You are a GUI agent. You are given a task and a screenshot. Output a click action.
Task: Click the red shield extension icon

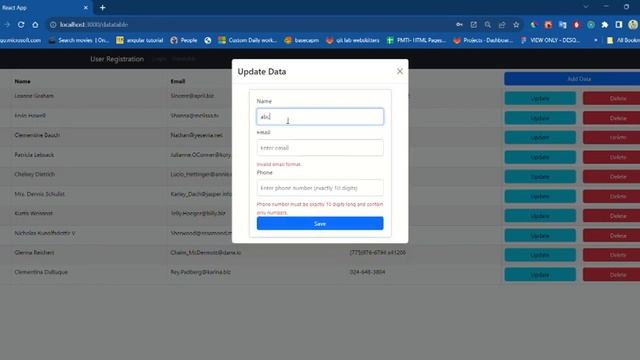576,24
